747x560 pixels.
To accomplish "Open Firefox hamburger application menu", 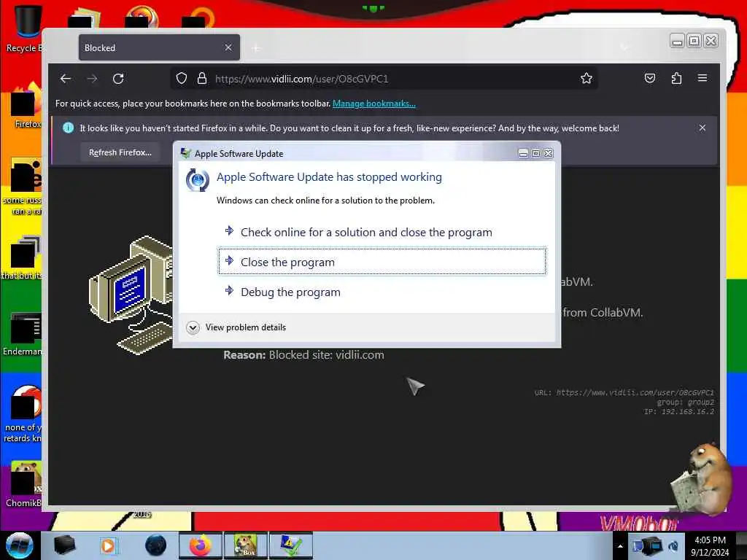I will 703,78.
